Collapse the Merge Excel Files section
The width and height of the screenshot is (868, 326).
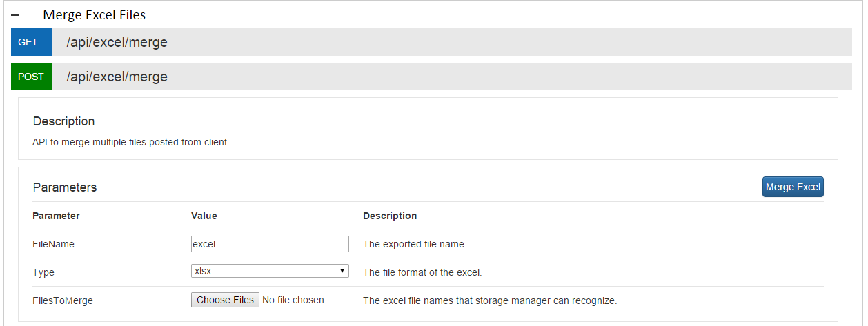[15, 15]
